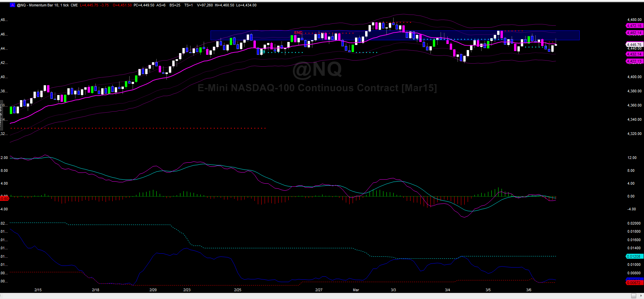644x299 pixels.
Task: Click the red 0.00572 indicator marker
Action: (634, 282)
